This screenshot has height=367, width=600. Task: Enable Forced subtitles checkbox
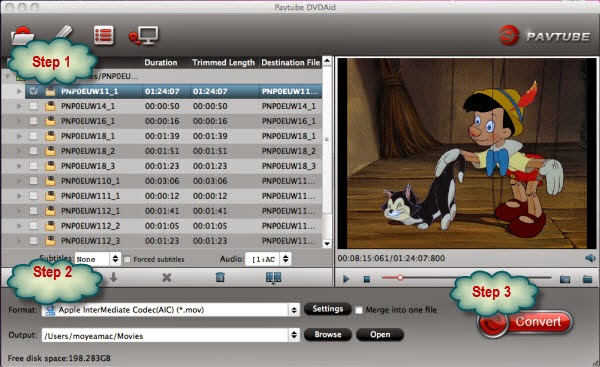tap(127, 259)
